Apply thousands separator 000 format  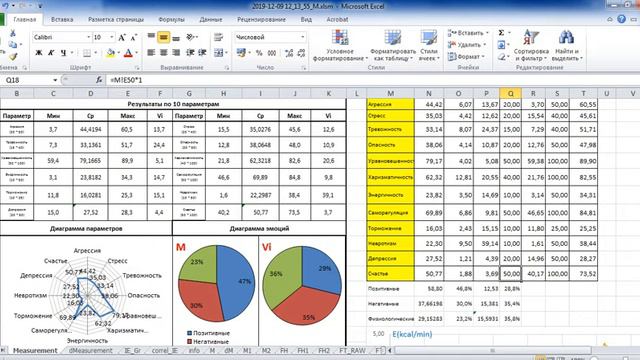click(x=272, y=53)
